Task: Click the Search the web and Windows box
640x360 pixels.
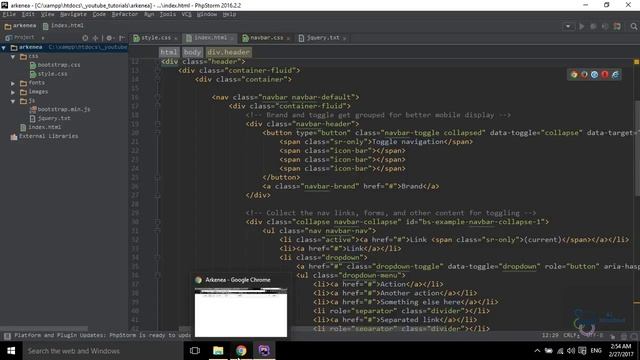Action: (102, 351)
